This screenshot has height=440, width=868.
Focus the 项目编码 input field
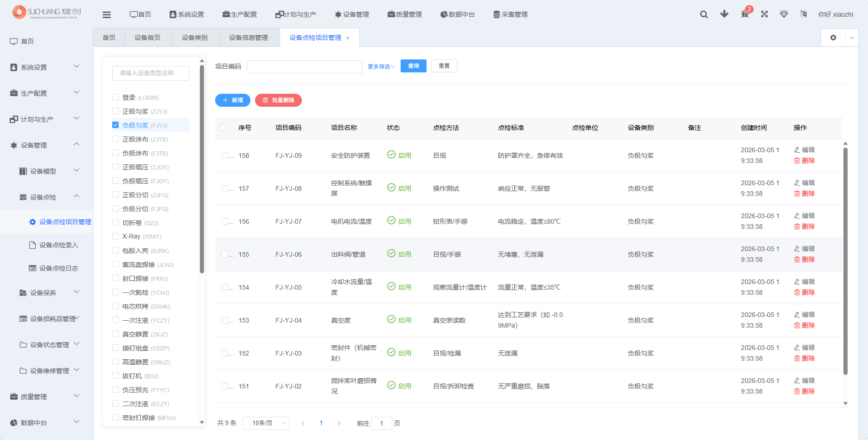click(305, 66)
